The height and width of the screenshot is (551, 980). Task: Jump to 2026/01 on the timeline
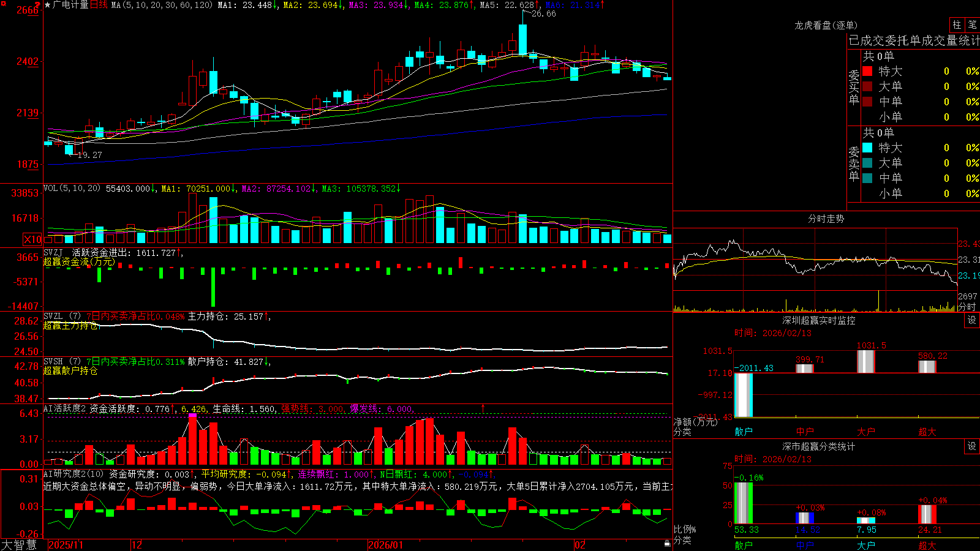pyautogui.click(x=386, y=545)
